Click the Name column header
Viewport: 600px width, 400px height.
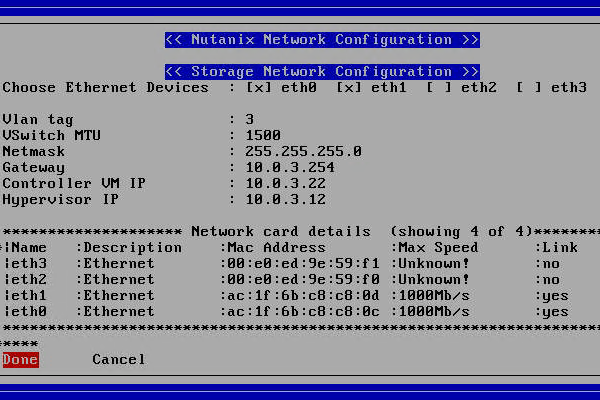pyautogui.click(x=29, y=248)
